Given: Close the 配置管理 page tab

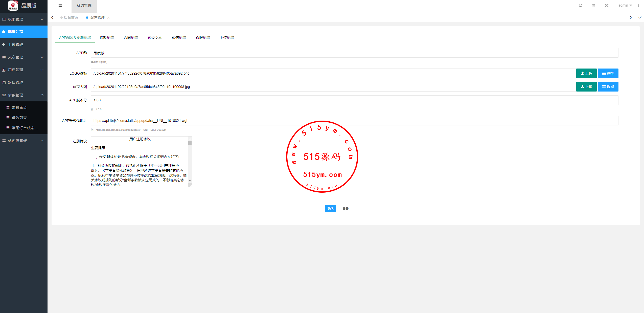Looking at the screenshot, I should [x=108, y=18].
